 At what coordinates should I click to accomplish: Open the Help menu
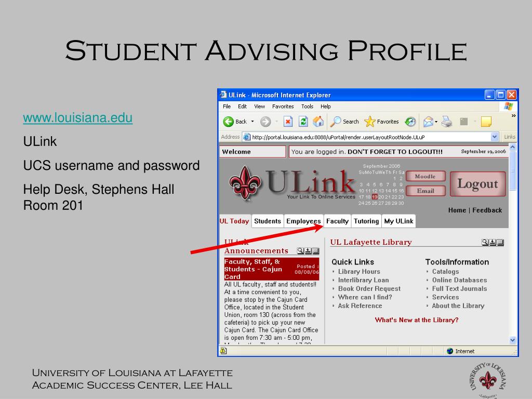[x=326, y=107]
